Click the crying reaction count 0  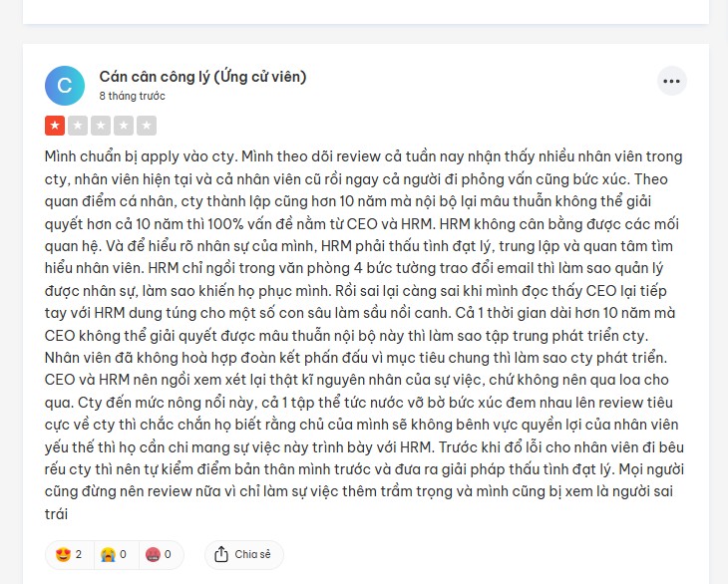(x=123, y=554)
